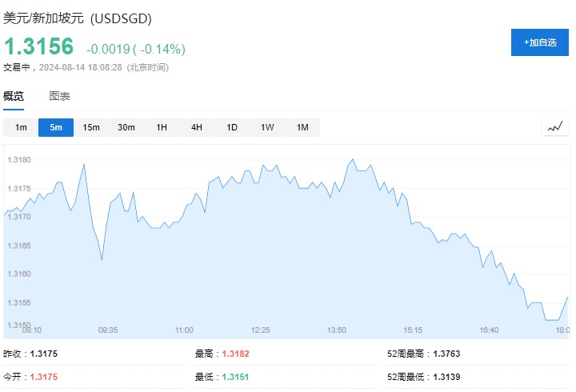Screen dimensions: 576x392
Task: Switch chart to 30m interval
Action: 126,127
